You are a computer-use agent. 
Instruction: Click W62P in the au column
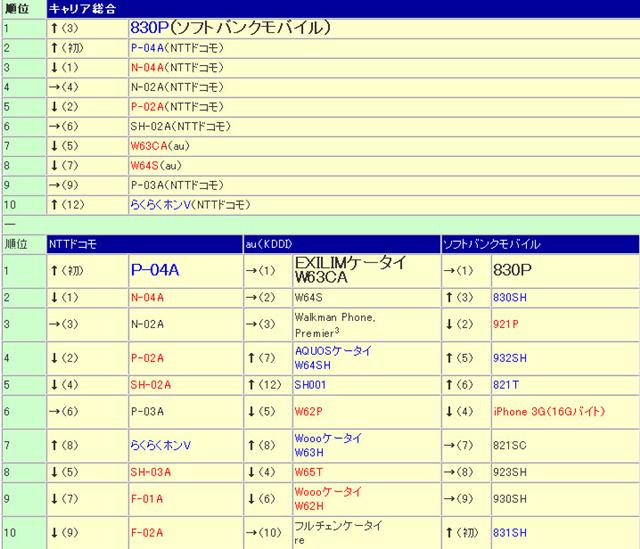click(309, 412)
